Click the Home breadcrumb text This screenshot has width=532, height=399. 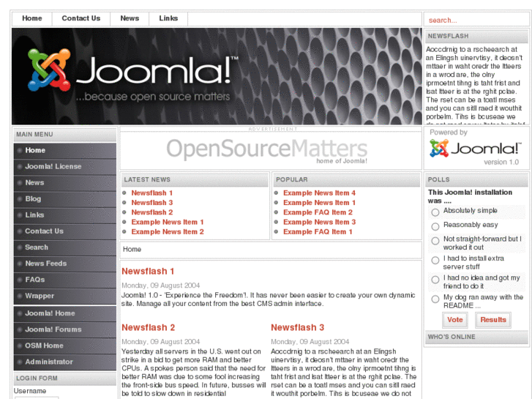pyautogui.click(x=132, y=249)
